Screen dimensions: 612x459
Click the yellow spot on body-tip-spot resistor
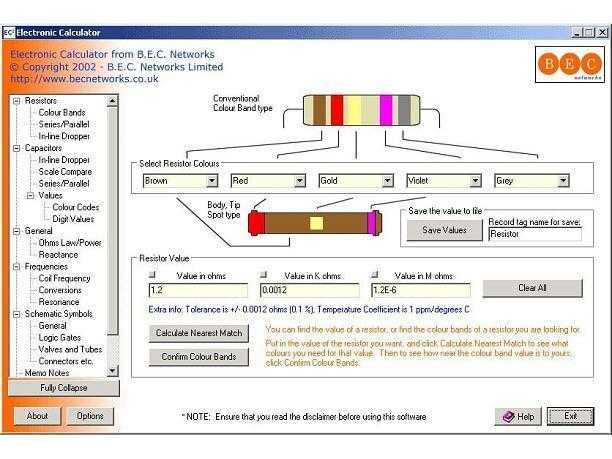316,223
